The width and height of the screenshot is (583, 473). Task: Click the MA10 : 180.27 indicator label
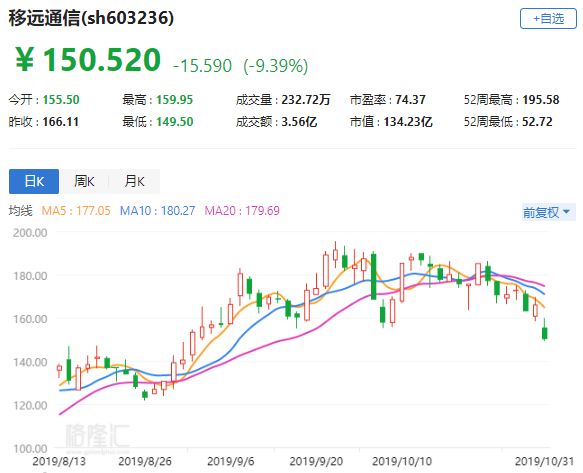[157, 211]
